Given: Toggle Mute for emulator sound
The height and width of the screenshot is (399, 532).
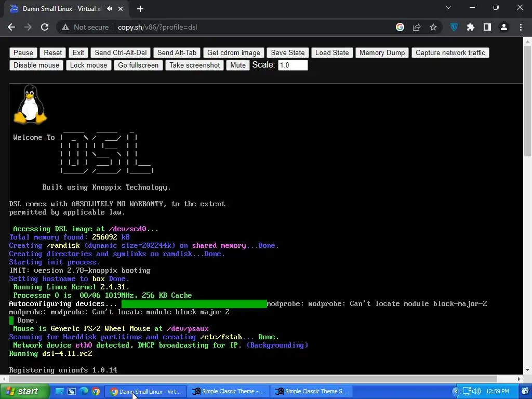Looking at the screenshot, I should 238,65.
